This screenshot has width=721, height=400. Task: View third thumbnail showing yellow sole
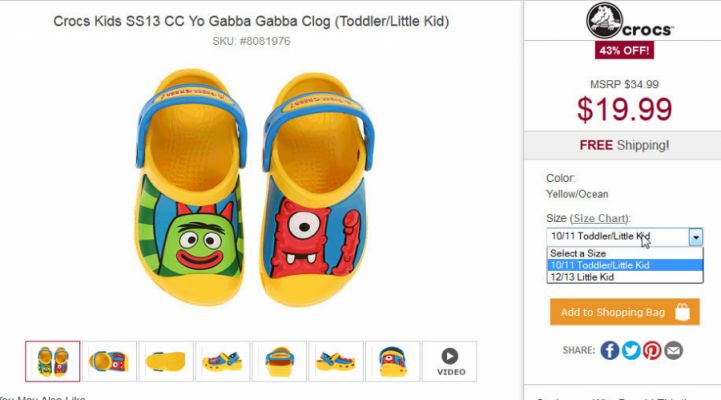(x=166, y=361)
